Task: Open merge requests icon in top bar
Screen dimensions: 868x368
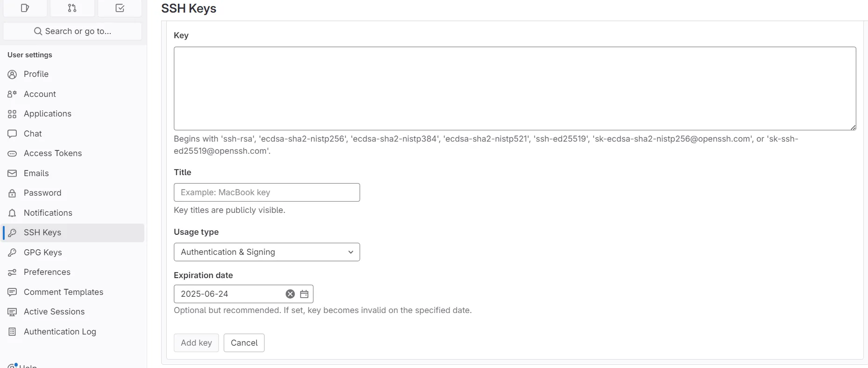Action: click(x=72, y=8)
